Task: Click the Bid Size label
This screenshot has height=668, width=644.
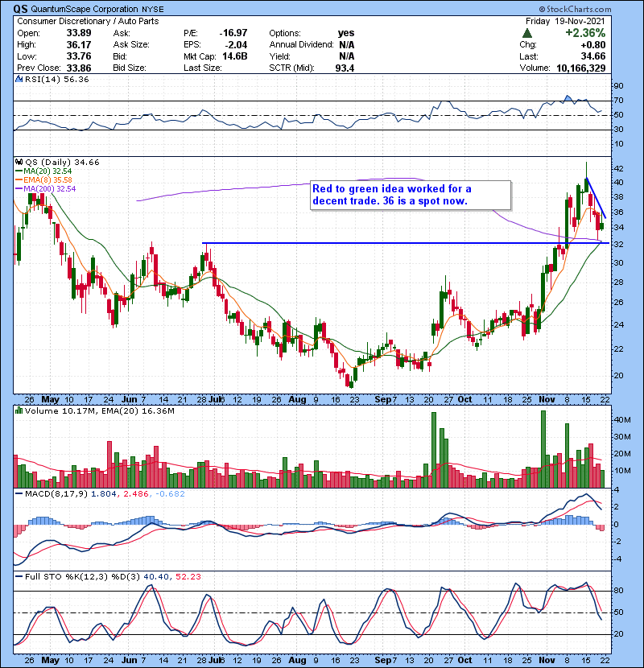Action: pos(130,68)
